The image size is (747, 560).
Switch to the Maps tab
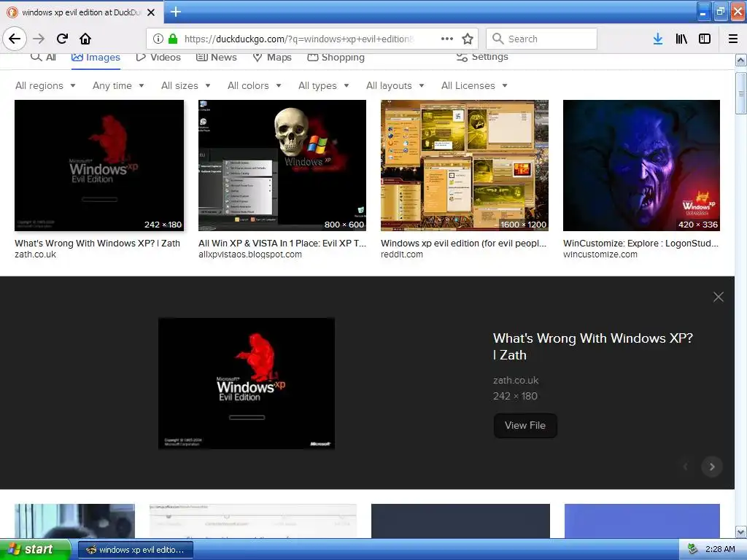[x=272, y=57]
